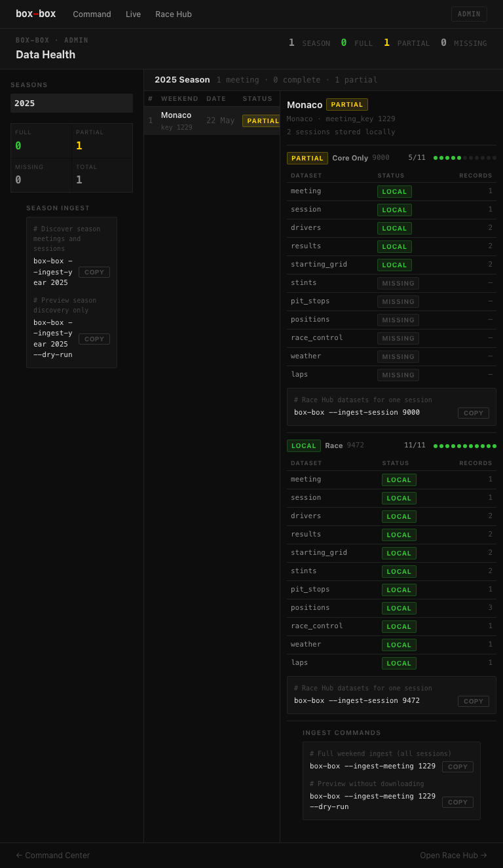The height and width of the screenshot is (868, 503).
Task: Click the MISSING count tile in sidebar
Action: (41, 175)
